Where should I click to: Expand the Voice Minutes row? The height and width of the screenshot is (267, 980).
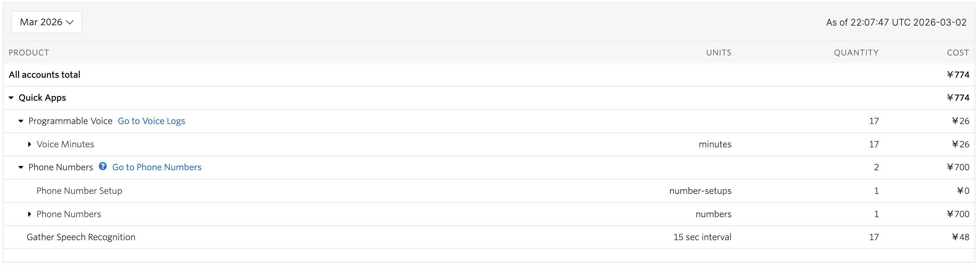coord(29,144)
